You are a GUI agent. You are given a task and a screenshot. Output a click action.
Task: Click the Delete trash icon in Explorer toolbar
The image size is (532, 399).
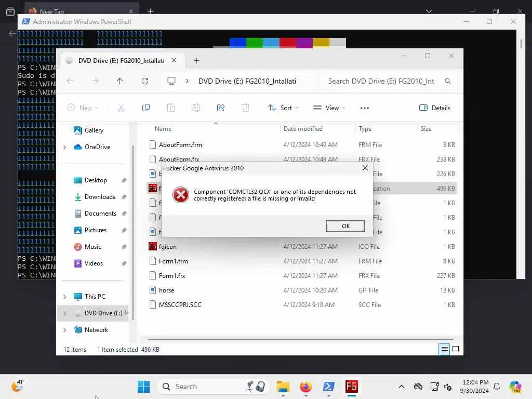click(246, 108)
